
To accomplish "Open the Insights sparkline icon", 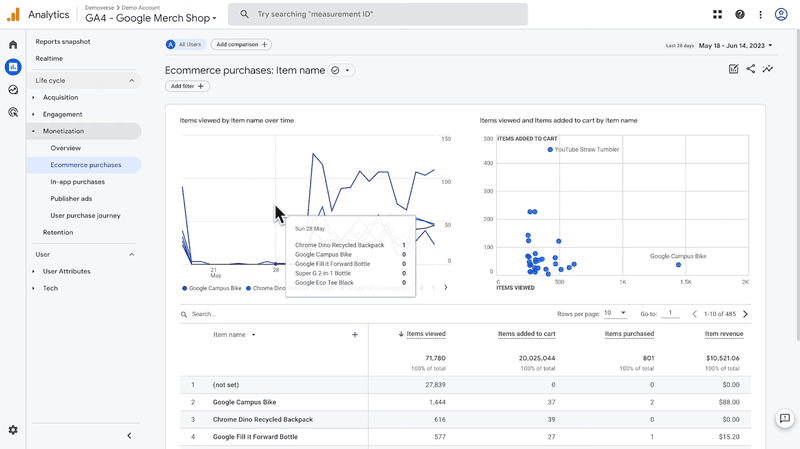I will (x=768, y=69).
